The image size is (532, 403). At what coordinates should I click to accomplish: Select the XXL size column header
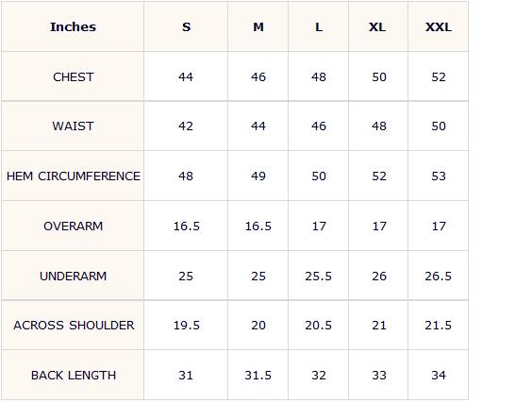tap(438, 26)
